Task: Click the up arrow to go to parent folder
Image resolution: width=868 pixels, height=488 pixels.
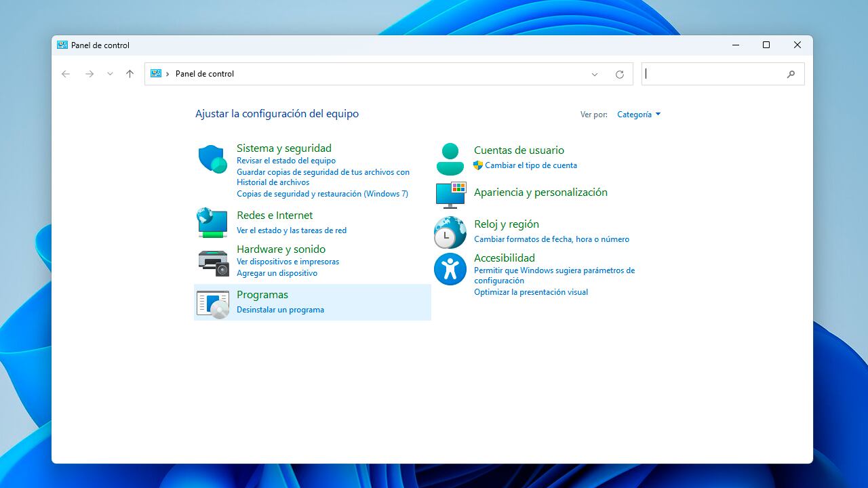Action: pos(130,74)
